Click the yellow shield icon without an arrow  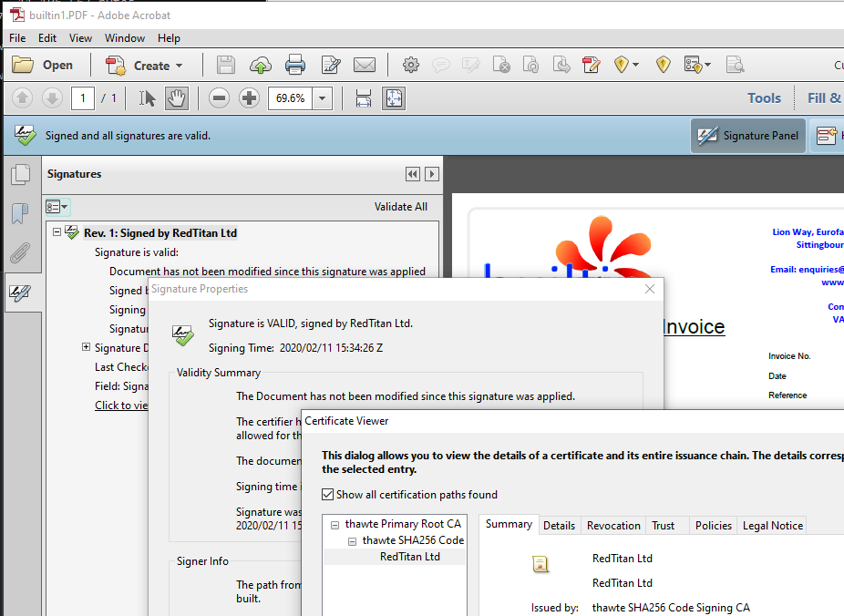coord(664,65)
